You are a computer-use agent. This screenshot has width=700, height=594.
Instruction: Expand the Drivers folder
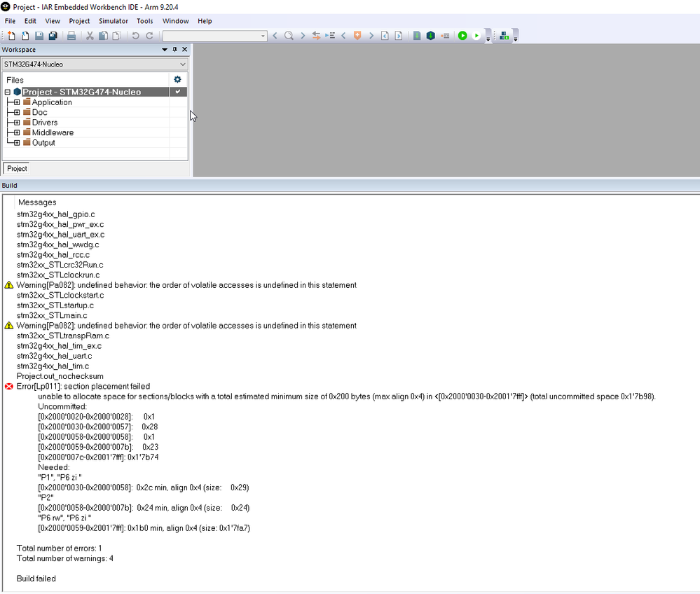pos(17,123)
